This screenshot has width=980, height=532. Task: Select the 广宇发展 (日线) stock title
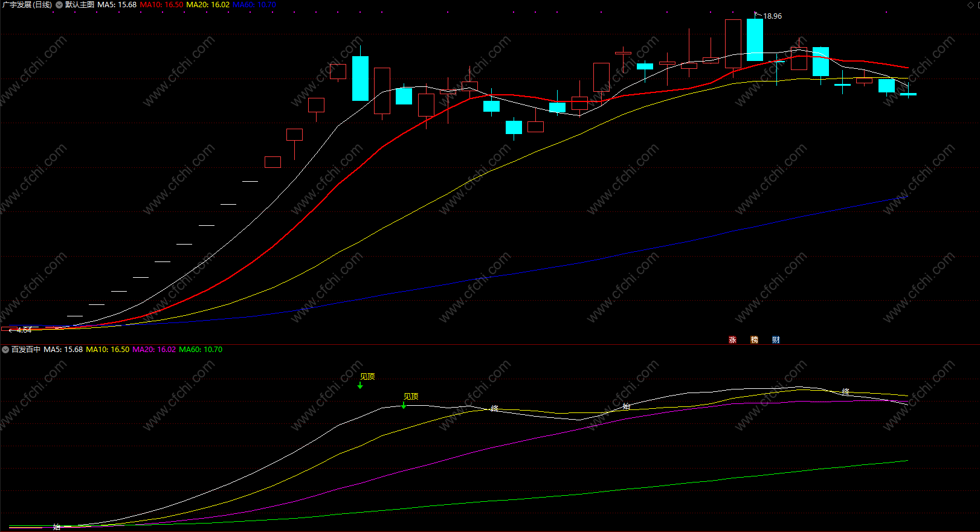(x=27, y=5)
